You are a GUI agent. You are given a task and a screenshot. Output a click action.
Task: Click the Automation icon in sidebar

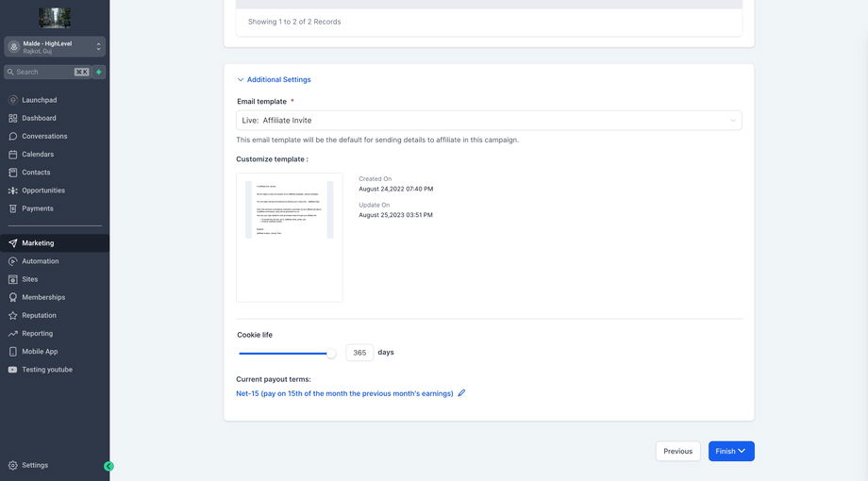pyautogui.click(x=13, y=261)
